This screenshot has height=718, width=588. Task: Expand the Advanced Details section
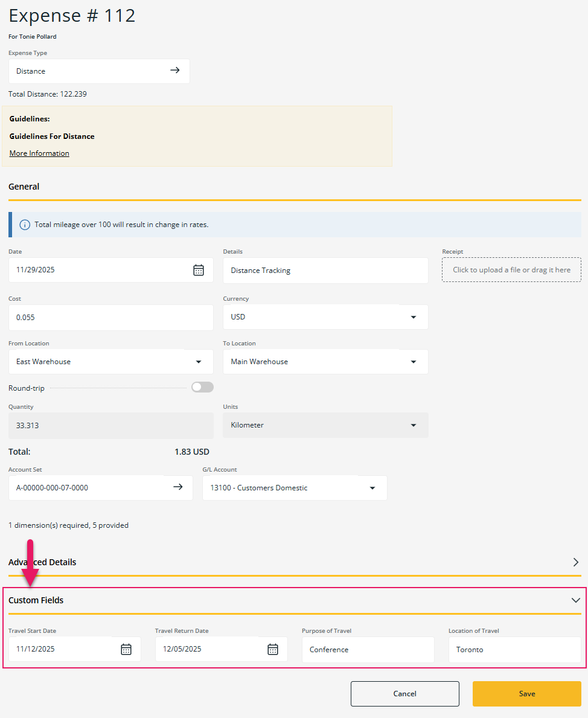(x=575, y=562)
